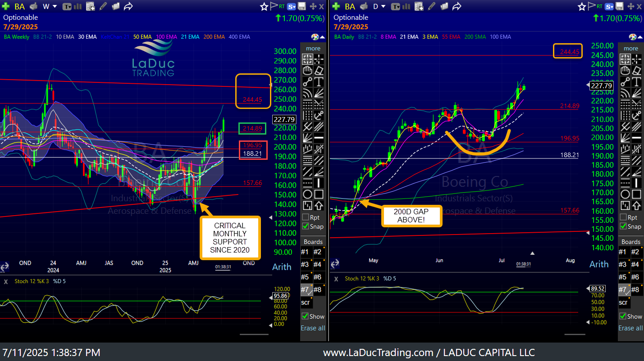The height and width of the screenshot is (361, 644).
Task: Click the flag icon on the weekly chart
Action: click(x=274, y=6)
